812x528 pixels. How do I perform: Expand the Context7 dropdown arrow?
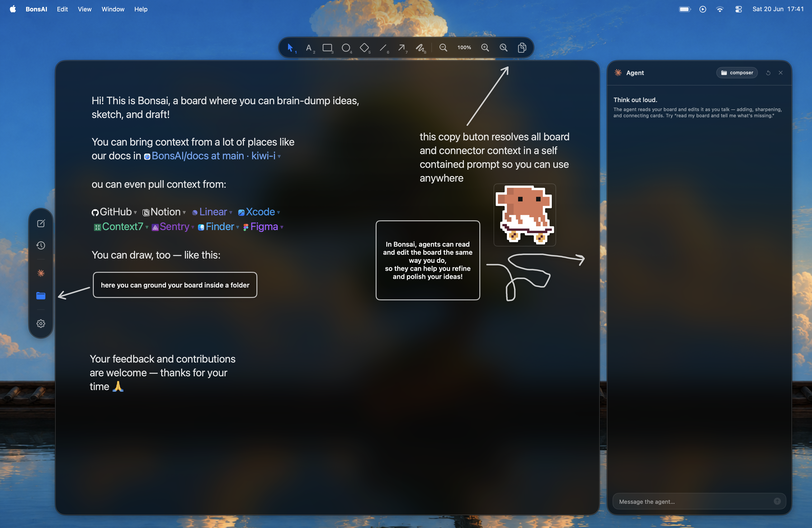click(147, 227)
